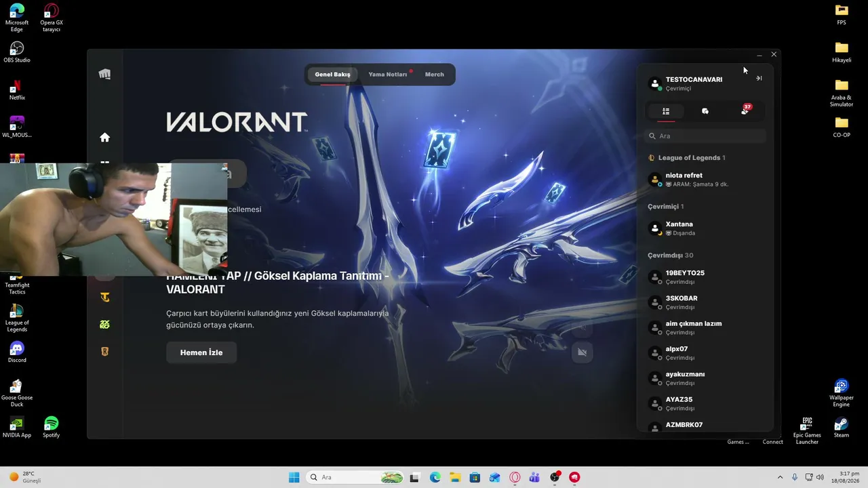Open the CO-OP desktop folder
Viewport: 868px width, 488px height.
[x=842, y=127]
